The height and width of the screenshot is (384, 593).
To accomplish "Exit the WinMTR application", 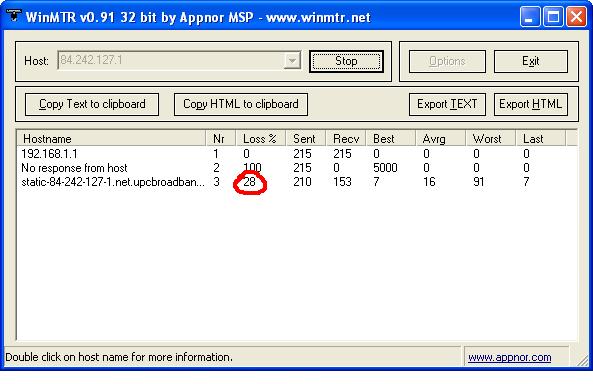I will 531,61.
